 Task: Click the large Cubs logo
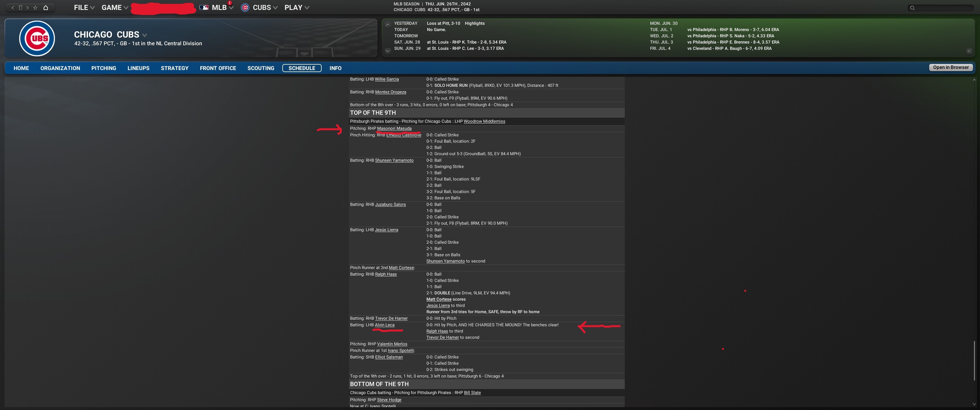37,38
